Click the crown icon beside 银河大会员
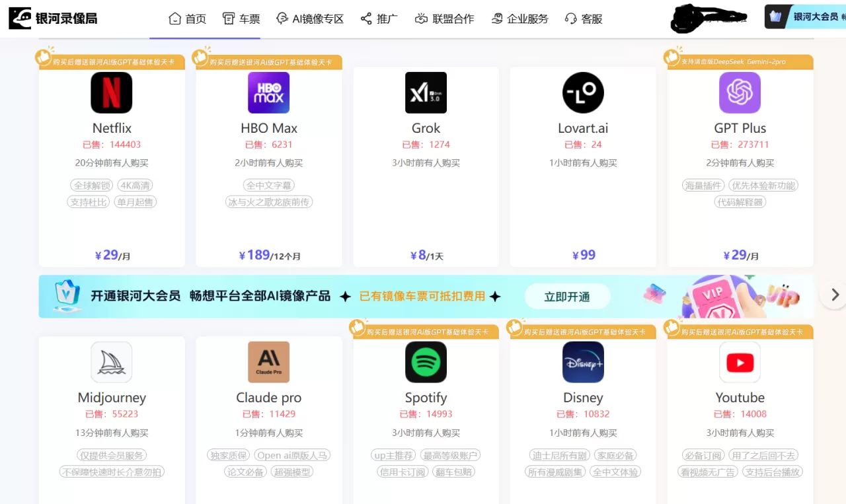Screen dimensions: 846x504 [x=776, y=17]
